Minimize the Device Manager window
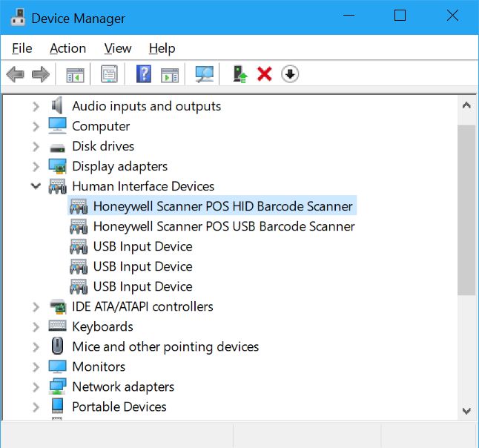 [x=348, y=16]
